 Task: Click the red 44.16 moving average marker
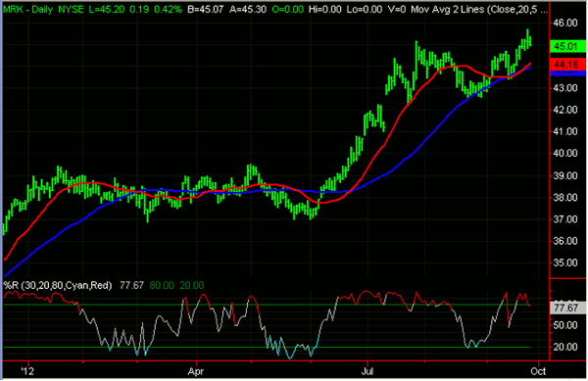tap(567, 65)
